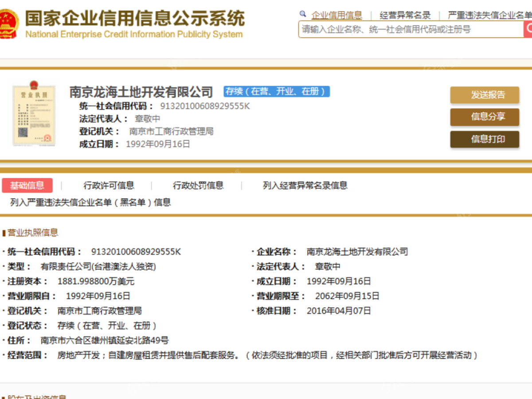The image size is (532, 399).
Task: Focus the enterprise name search input field
Action: [411, 30]
